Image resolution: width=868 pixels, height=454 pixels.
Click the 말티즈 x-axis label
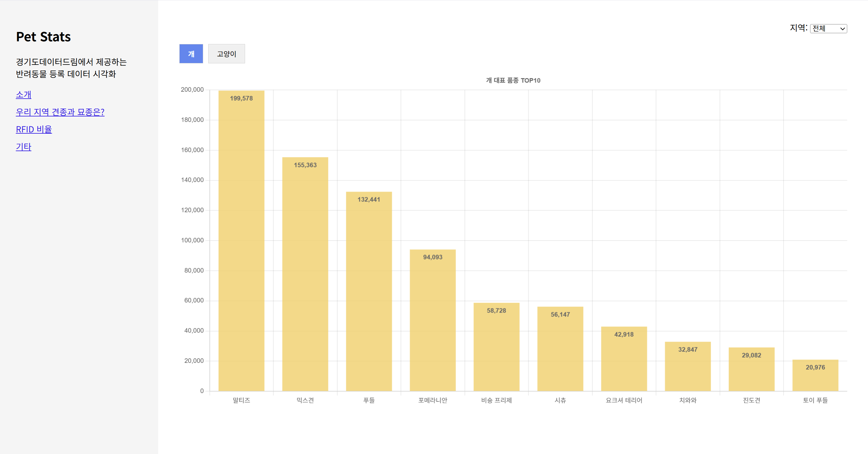[241, 400]
